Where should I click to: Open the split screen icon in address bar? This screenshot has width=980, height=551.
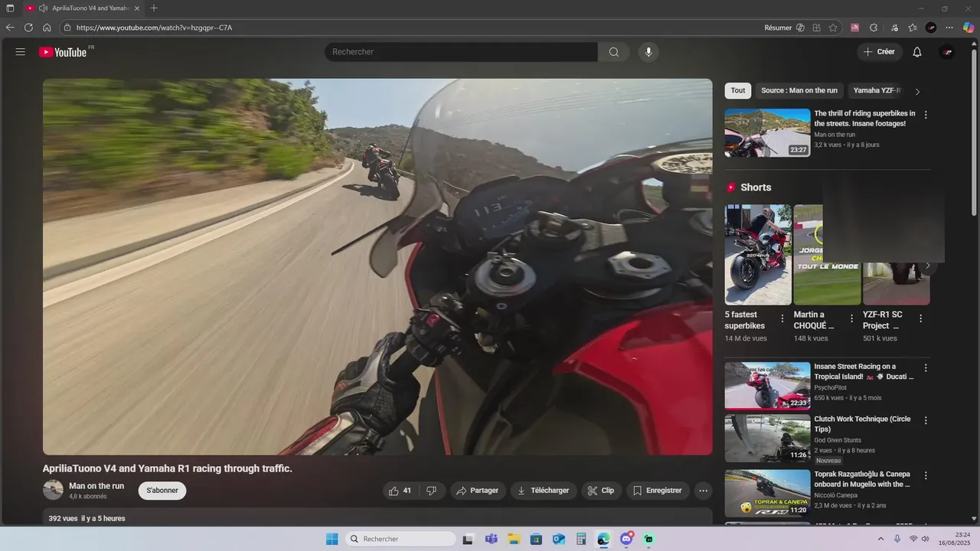[817, 28]
